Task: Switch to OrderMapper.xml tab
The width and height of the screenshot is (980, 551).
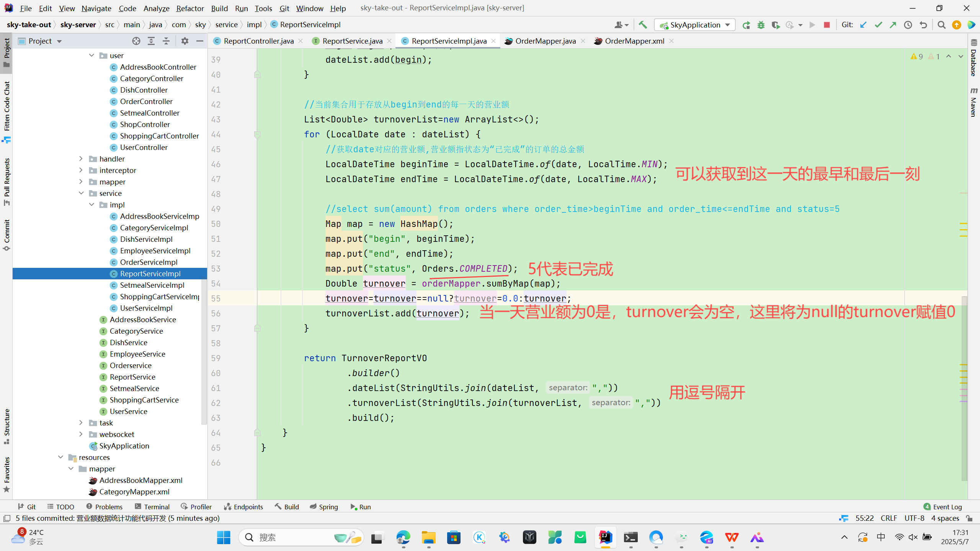Action: (x=634, y=41)
